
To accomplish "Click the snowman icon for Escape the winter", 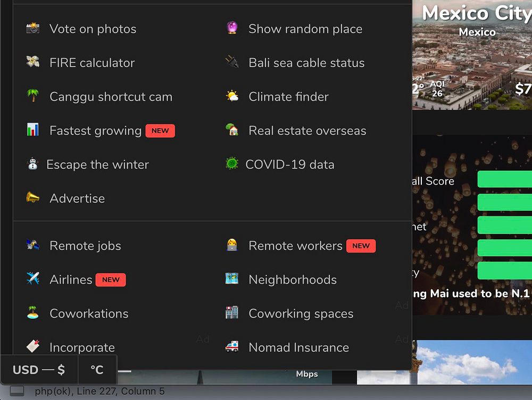I will (x=33, y=164).
